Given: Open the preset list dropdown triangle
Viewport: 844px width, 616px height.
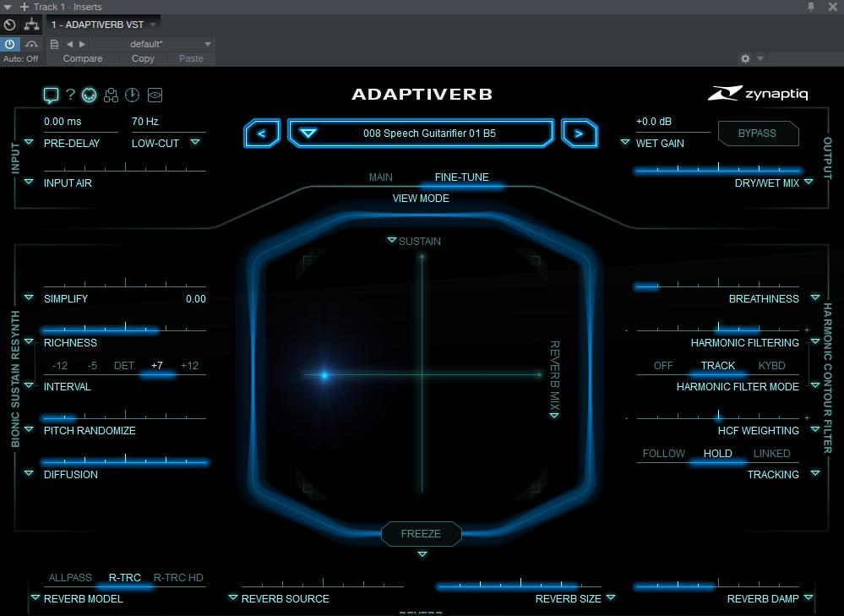Looking at the screenshot, I should tap(308, 133).
